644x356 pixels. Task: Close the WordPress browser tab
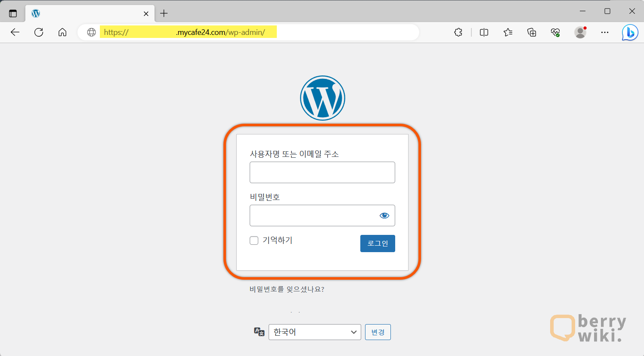(146, 13)
